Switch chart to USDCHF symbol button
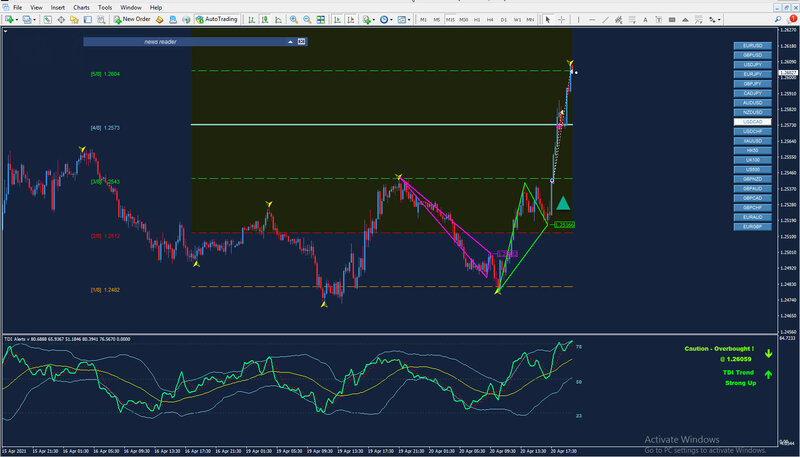800x457 pixels. [753, 132]
